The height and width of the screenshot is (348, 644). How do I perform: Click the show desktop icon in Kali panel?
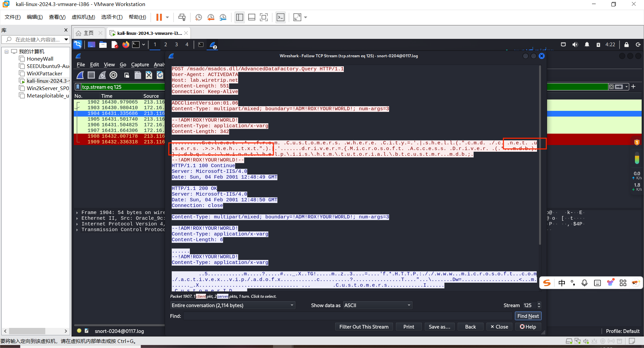(92, 45)
